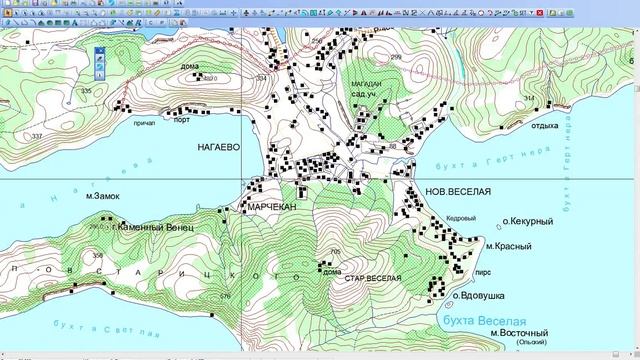640x360 pixels.
Task: Click the г.Каменный Венец mountain label
Action: [153, 227]
